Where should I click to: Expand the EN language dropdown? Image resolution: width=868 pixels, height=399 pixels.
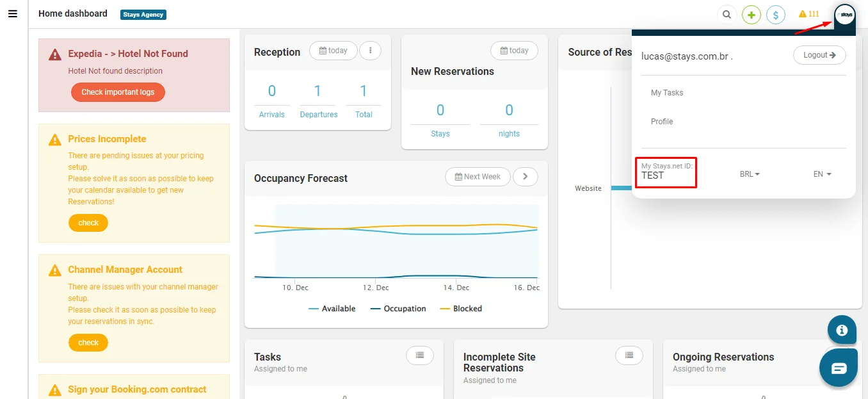pyautogui.click(x=823, y=174)
